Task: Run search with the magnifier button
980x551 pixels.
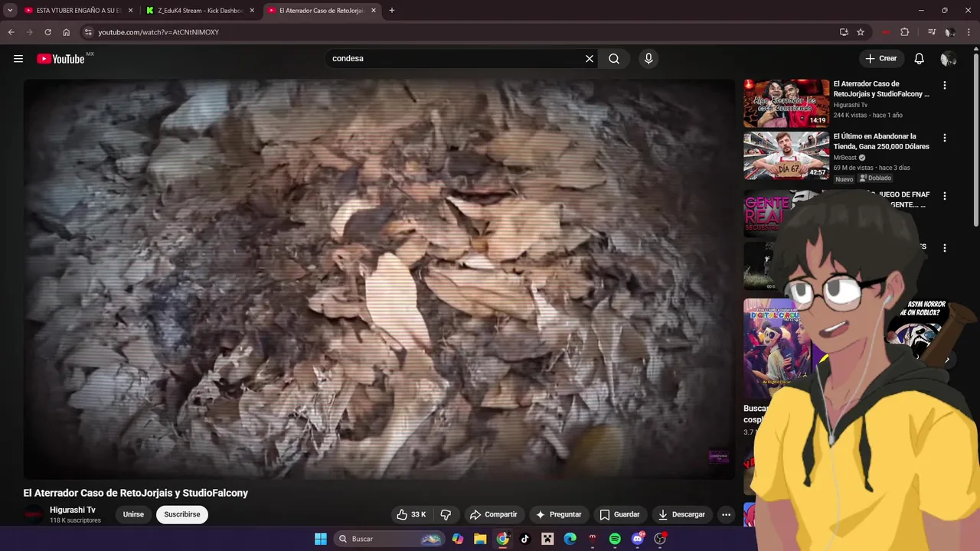Action: [x=614, y=59]
